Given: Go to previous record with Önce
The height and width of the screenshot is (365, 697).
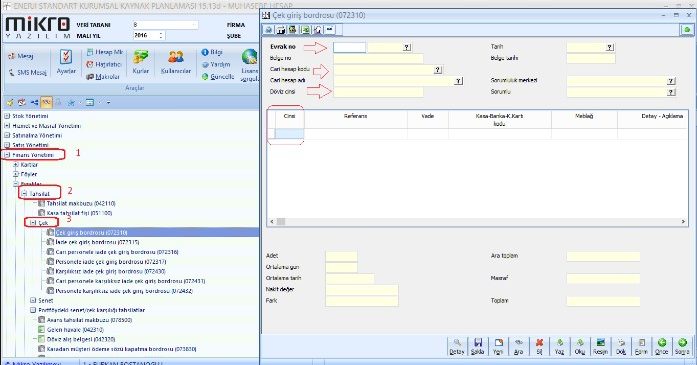Looking at the screenshot, I should pos(661,346).
